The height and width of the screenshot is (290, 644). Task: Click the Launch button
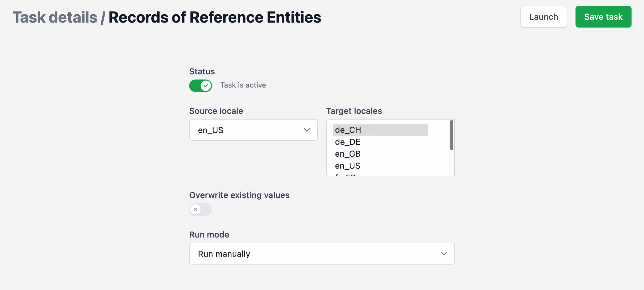[543, 17]
